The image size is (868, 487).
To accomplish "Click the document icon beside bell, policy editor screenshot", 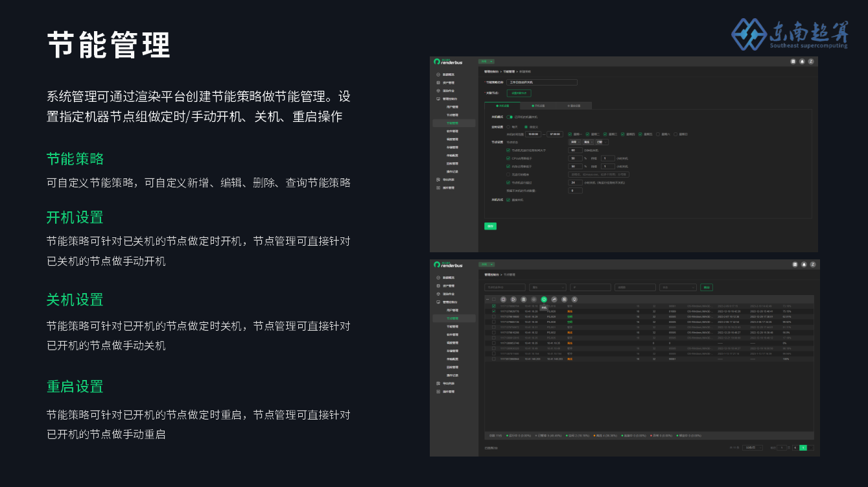I will pos(793,61).
